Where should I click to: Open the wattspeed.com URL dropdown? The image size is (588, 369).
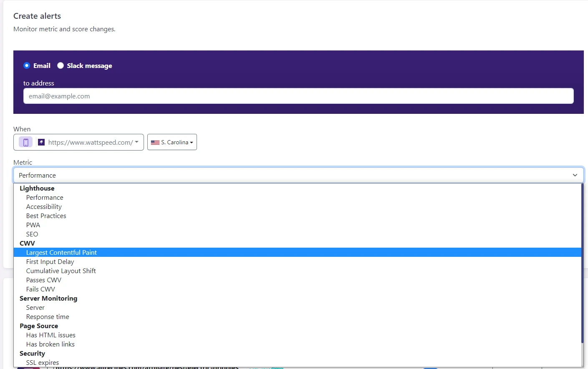[78, 142]
